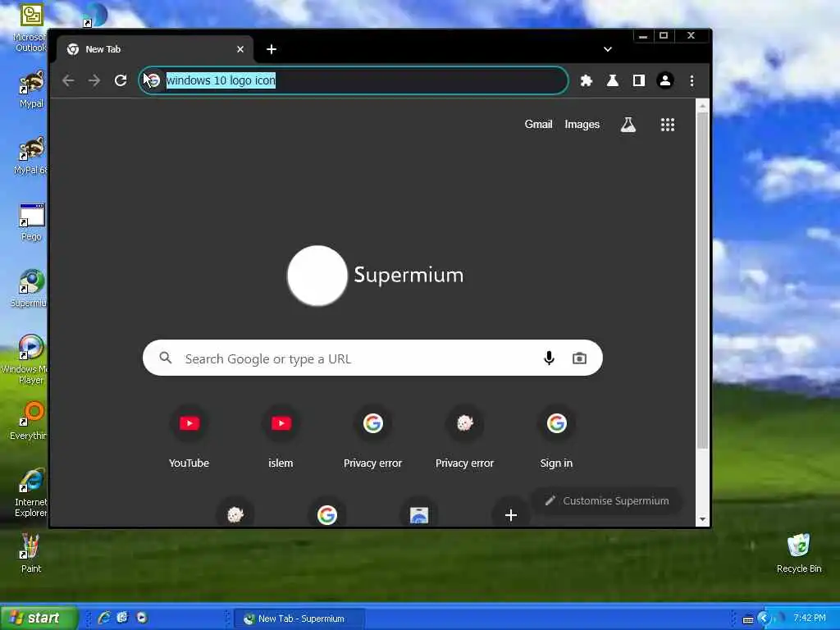Select the Supermium desktop icon
The image size is (840, 630).
[x=30, y=288]
